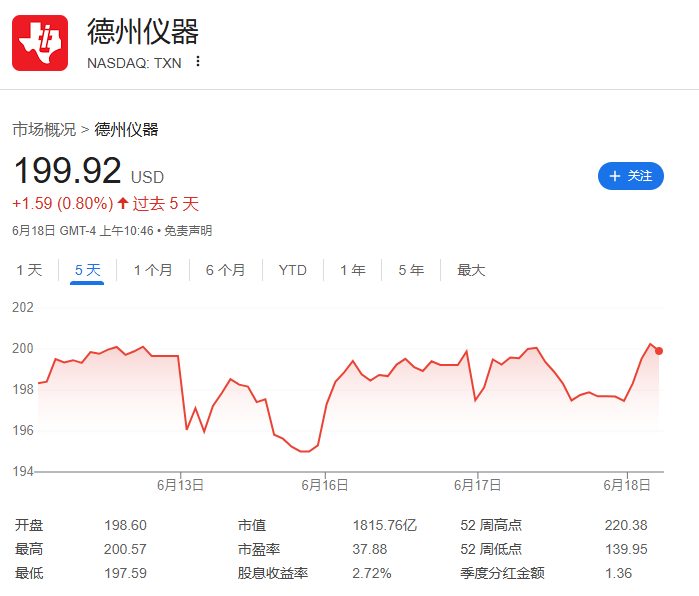
Task: Click the 关注 follow button
Action: (630, 176)
